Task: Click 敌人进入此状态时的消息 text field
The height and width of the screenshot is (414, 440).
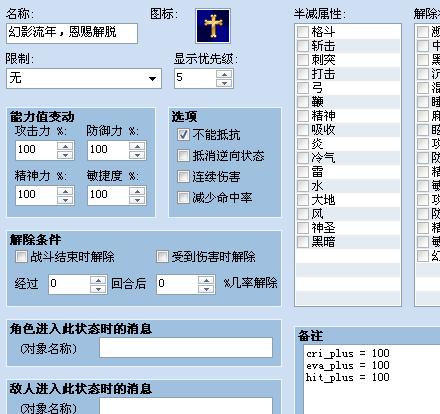Action: pyautogui.click(x=186, y=406)
